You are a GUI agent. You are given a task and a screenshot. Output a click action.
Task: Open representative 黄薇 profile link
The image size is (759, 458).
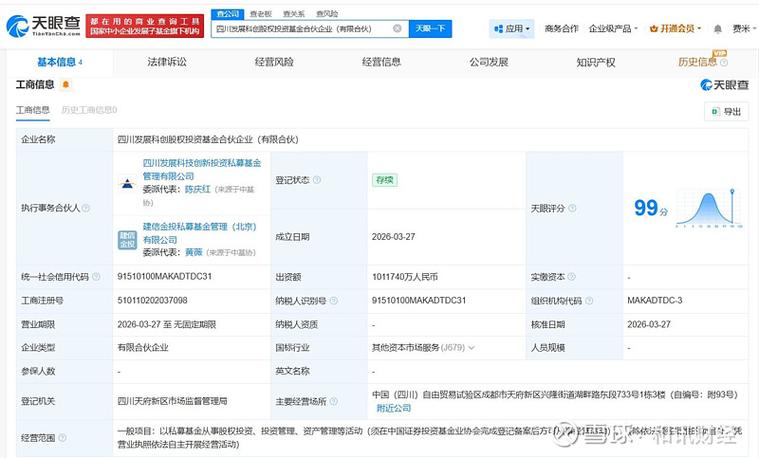pyautogui.click(x=194, y=252)
